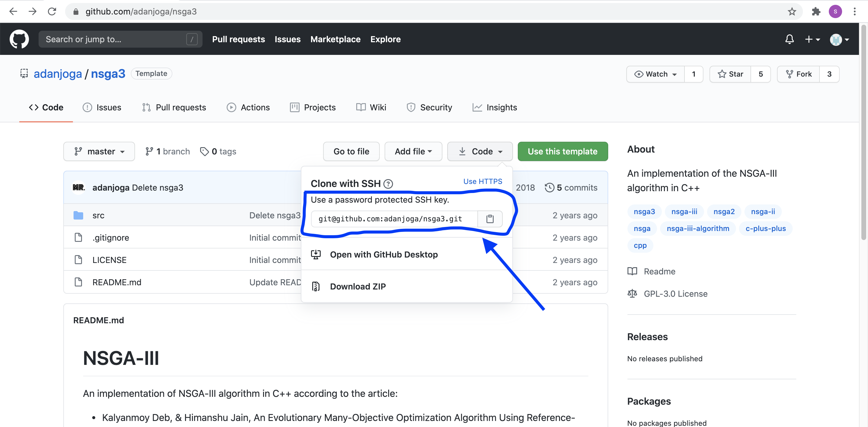Open the user avatar account menu
Screen dimensions: 868x427
[x=839, y=40]
